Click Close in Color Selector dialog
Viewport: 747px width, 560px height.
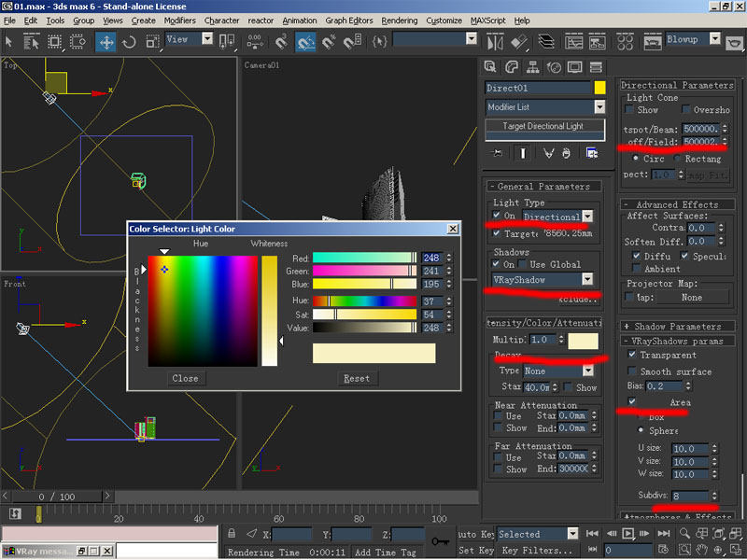tap(185, 379)
